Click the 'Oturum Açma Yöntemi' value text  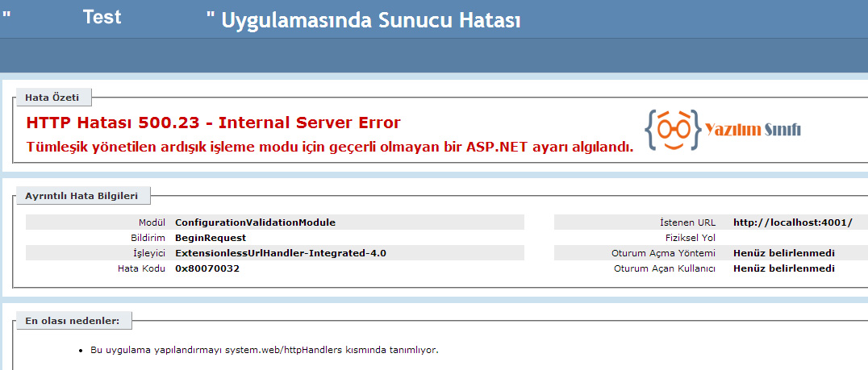(x=783, y=253)
